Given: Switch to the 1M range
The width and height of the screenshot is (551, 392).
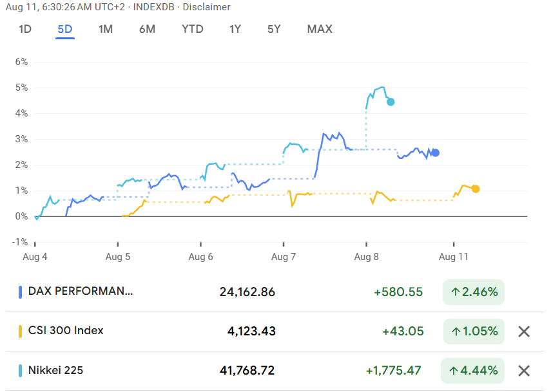Looking at the screenshot, I should (x=106, y=29).
